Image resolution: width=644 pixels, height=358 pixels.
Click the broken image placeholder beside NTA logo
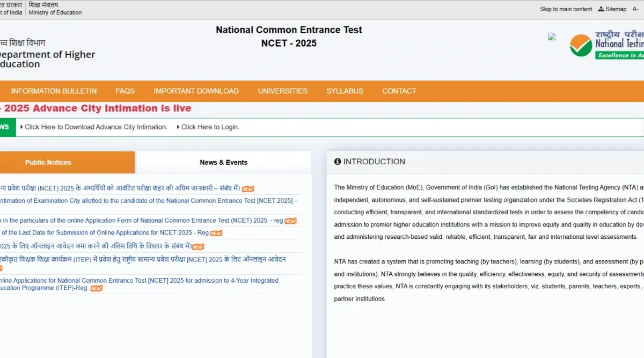coord(551,36)
